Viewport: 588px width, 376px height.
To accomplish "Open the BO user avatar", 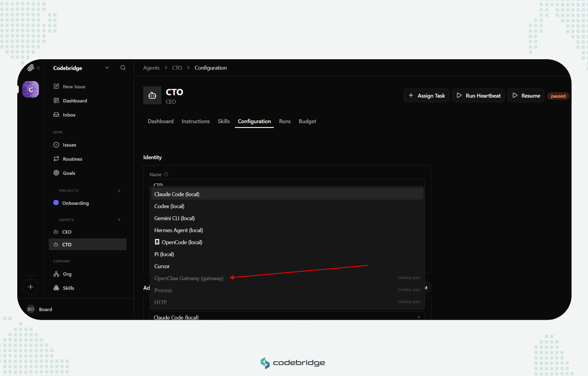I will [x=31, y=309].
